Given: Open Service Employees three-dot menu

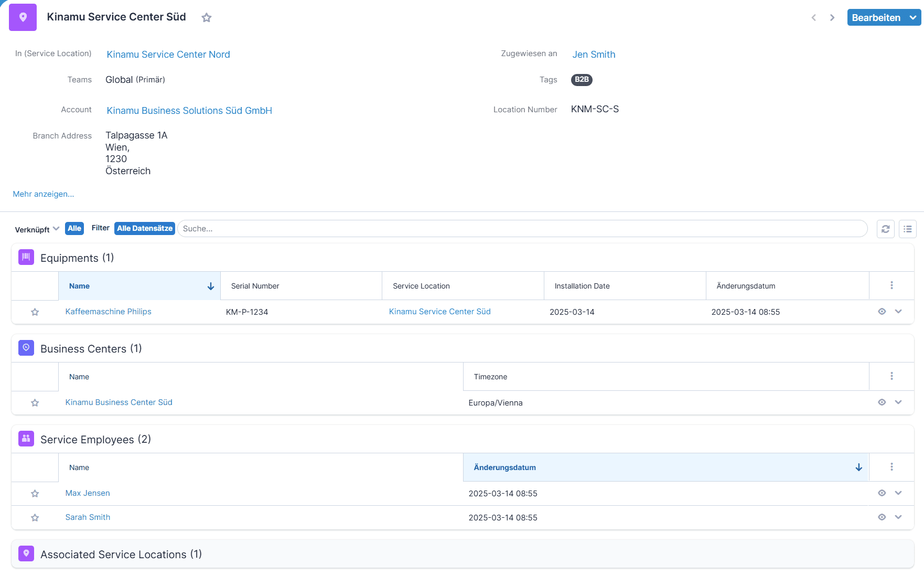Looking at the screenshot, I should click(891, 467).
